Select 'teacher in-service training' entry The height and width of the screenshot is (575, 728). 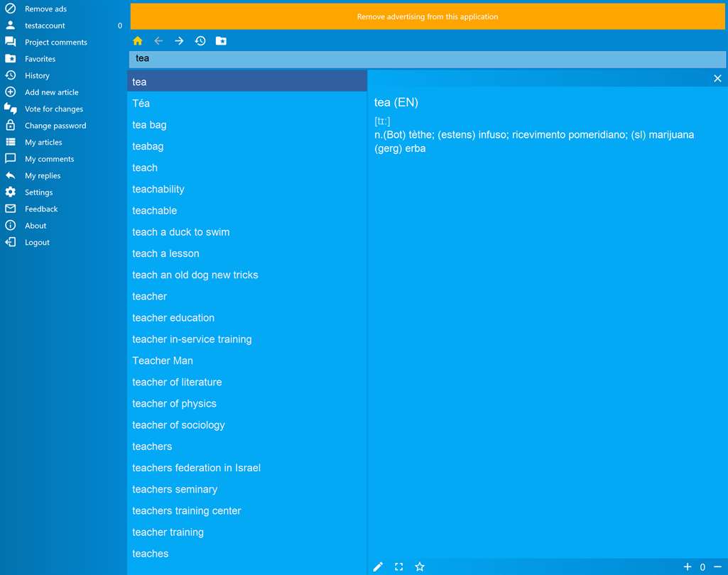point(247,339)
